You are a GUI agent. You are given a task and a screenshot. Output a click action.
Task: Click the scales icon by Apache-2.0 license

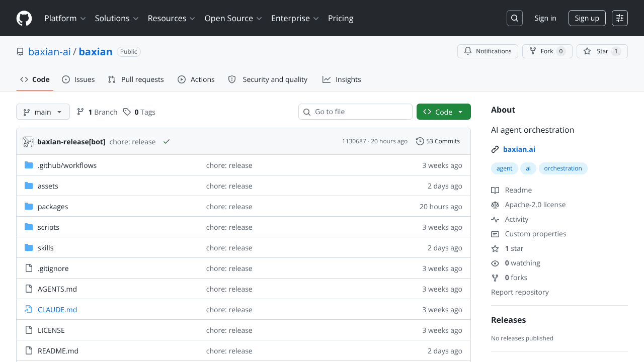(495, 205)
